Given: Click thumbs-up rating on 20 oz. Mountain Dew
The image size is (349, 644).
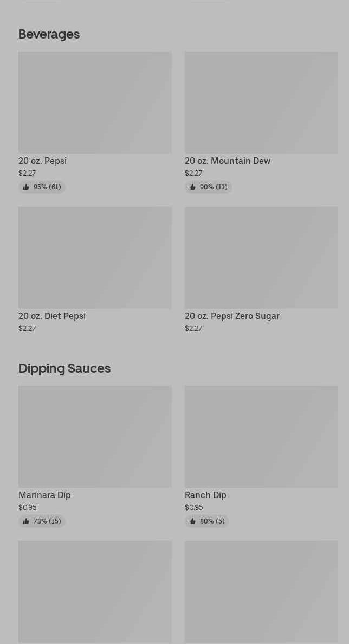Looking at the screenshot, I should (x=208, y=187).
